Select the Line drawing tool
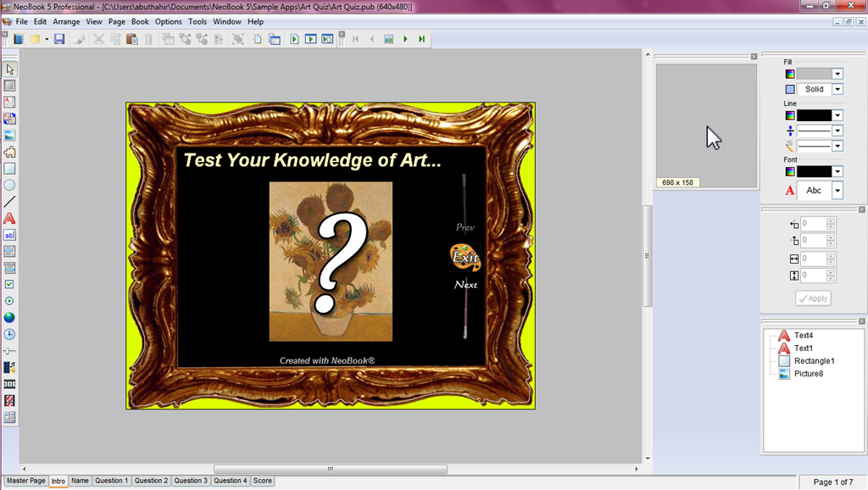This screenshot has height=490, width=868. pos(10,202)
